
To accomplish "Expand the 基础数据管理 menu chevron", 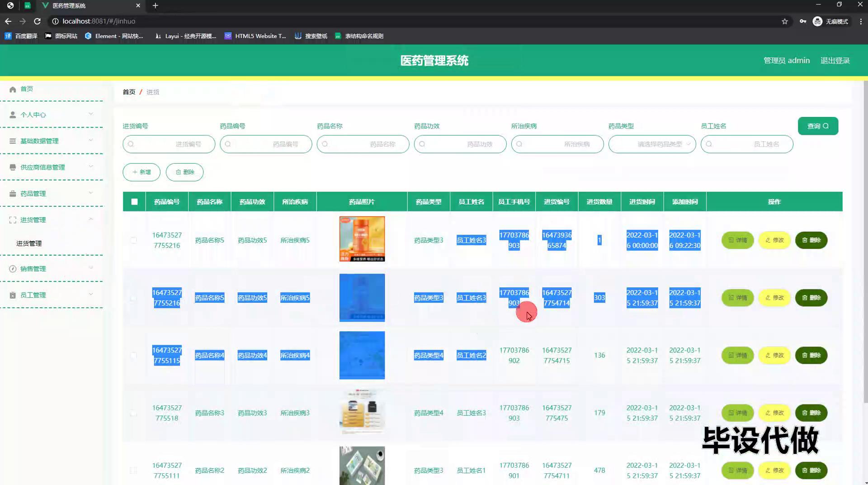I will [91, 140].
